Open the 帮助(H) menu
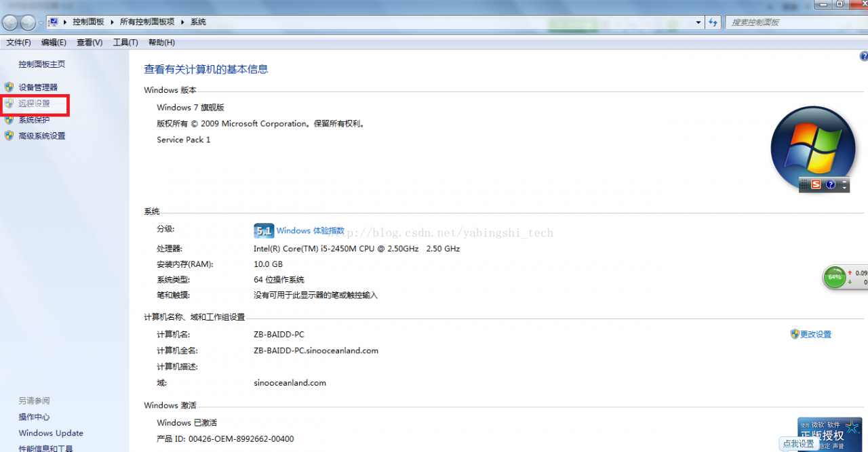 [161, 43]
